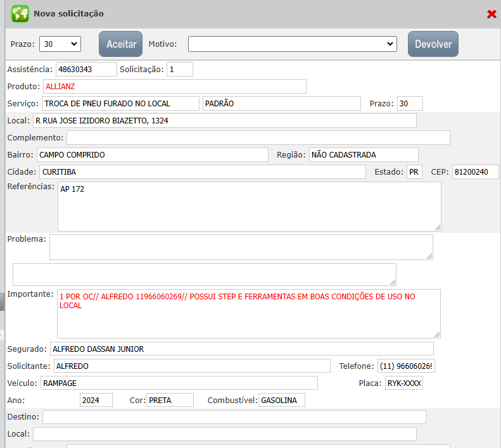Click the empty Problema text area

tap(241, 247)
